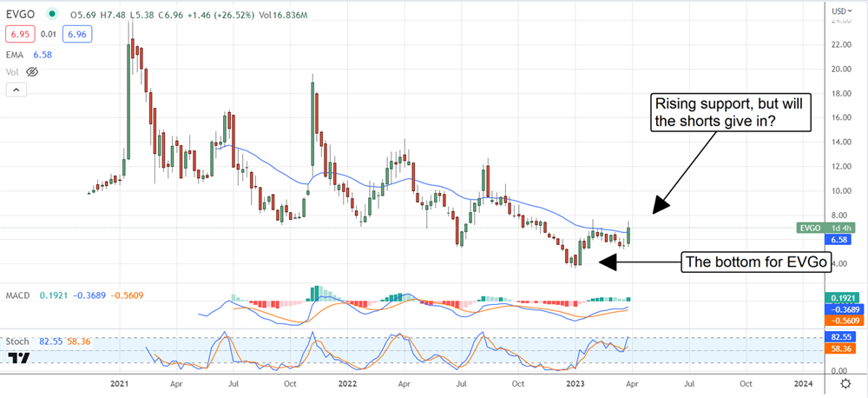This screenshot has width=868, height=398.
Task: Click the 2022 label on time axis
Action: 348,383
